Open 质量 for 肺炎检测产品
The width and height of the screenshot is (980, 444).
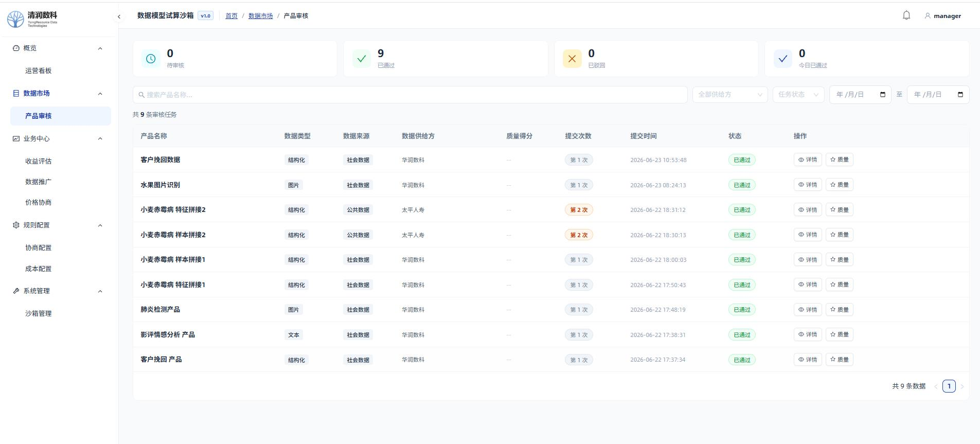840,309
